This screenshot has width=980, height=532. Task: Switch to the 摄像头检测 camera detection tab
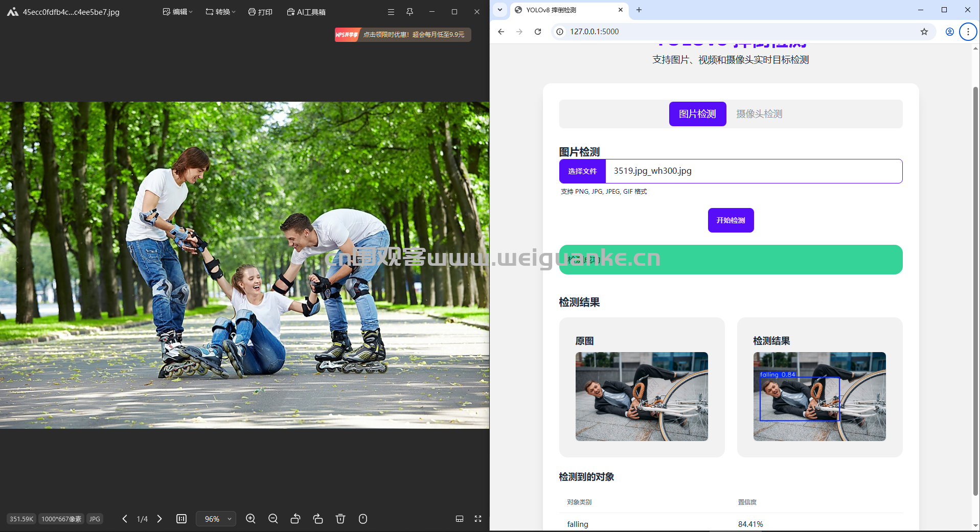pyautogui.click(x=759, y=114)
